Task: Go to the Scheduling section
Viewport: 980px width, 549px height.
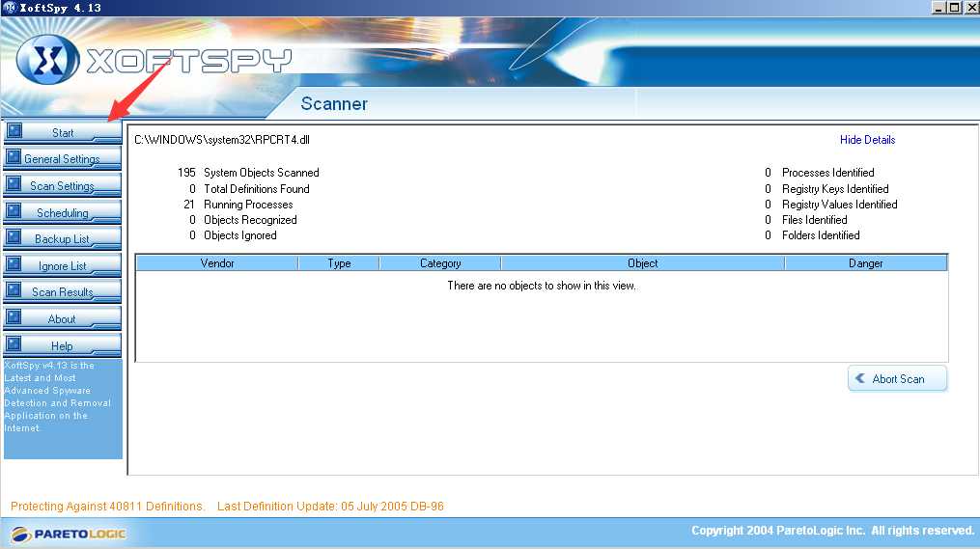Action: 63,213
